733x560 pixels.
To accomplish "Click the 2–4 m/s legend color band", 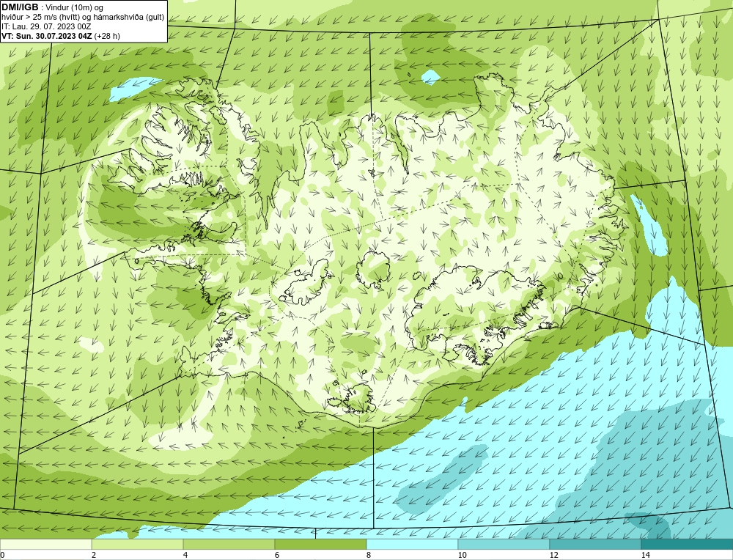I will pos(138,545).
